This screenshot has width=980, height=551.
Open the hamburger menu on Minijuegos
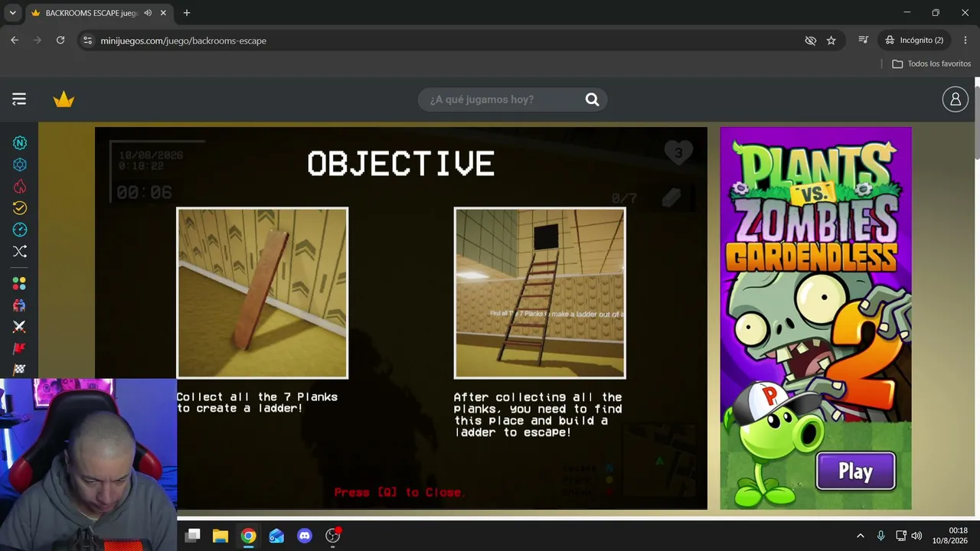[x=19, y=99]
